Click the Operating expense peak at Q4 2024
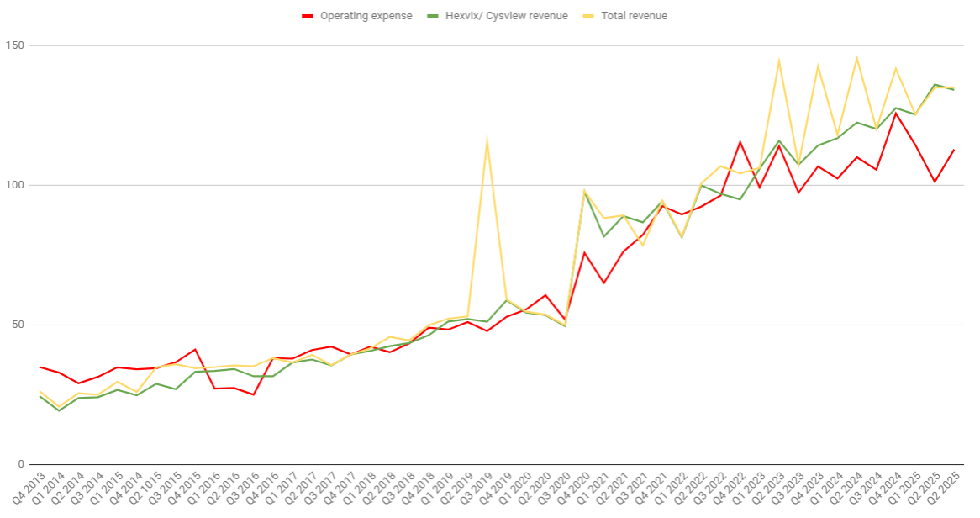This screenshot has height=518, width=980. (x=896, y=113)
